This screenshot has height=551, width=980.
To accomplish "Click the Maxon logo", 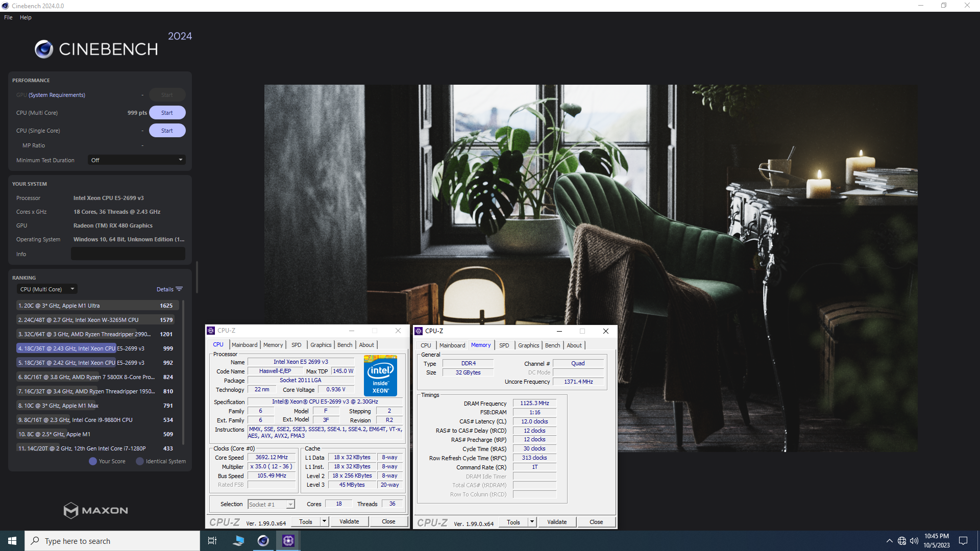I will point(96,510).
